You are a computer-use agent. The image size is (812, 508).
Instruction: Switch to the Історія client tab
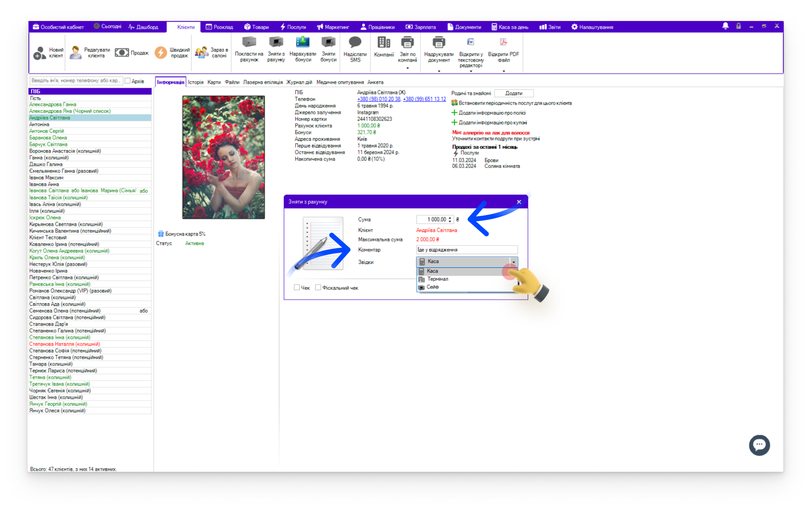coord(196,82)
